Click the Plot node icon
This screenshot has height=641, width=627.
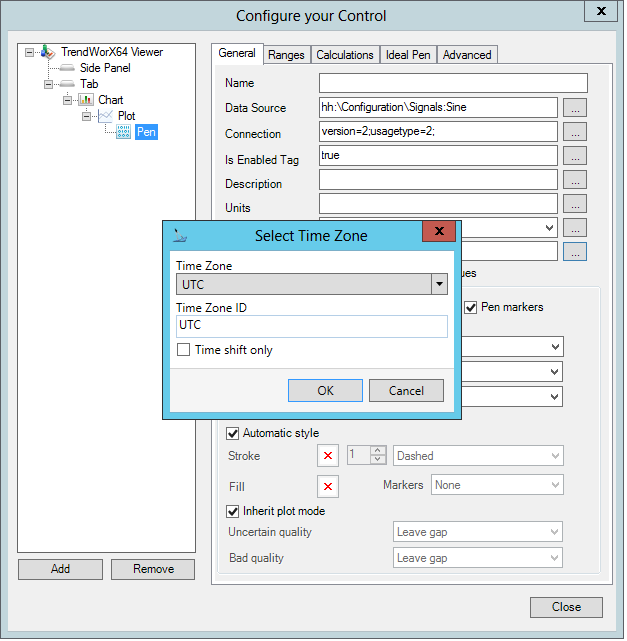pos(106,116)
